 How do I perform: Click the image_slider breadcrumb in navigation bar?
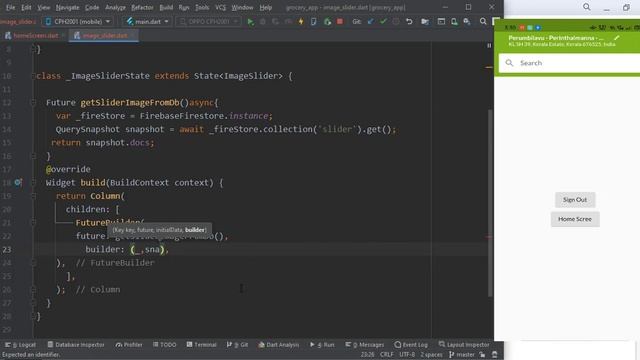[18, 22]
